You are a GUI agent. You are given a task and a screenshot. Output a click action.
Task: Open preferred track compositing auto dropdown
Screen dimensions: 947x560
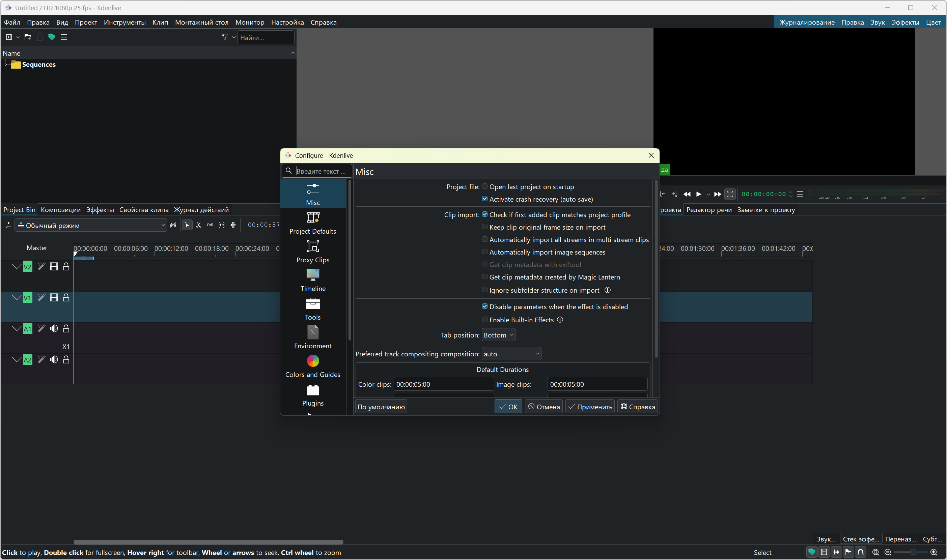coord(511,354)
